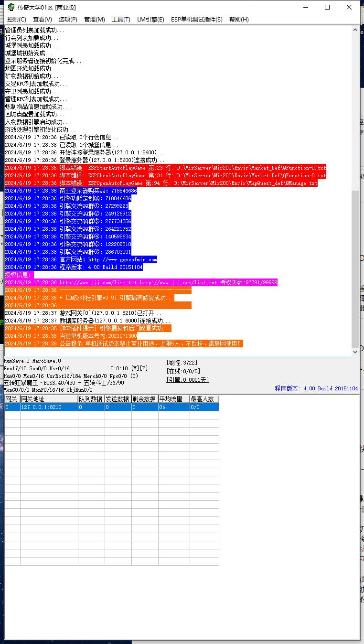
Task: Click the 登录服务器 连接成功 log line
Action: coord(85,160)
